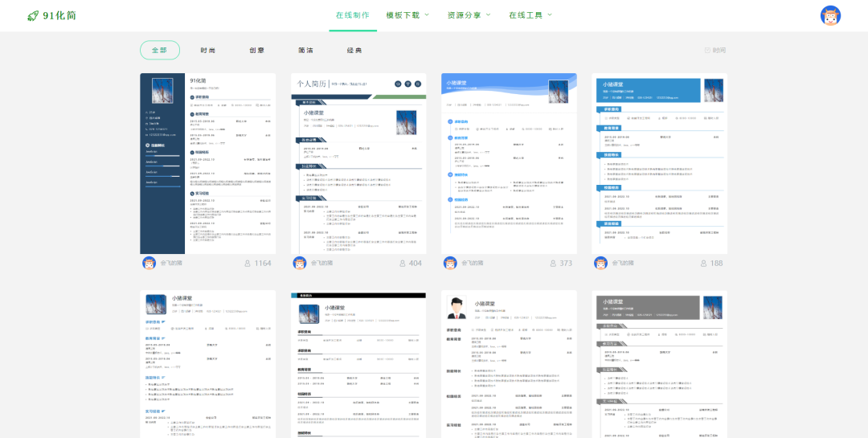Open the second-row template with blue section labels

tap(207, 364)
